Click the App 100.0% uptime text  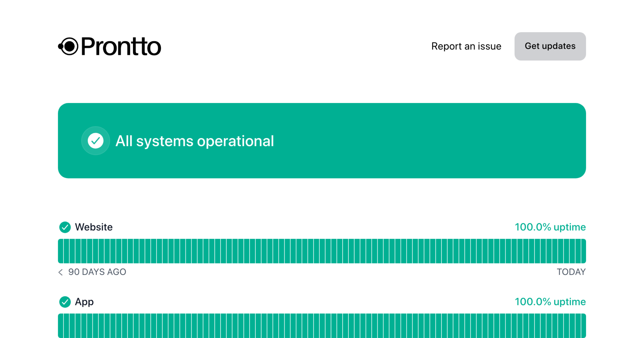pos(550,302)
